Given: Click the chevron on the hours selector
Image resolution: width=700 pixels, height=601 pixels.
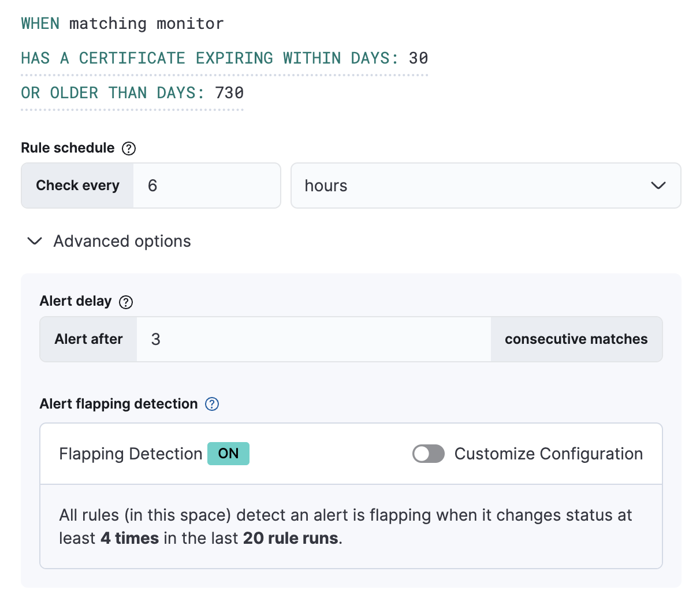Looking at the screenshot, I should point(658,186).
